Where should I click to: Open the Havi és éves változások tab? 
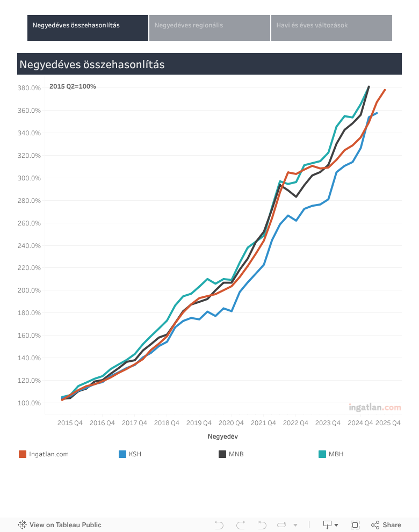pos(331,28)
